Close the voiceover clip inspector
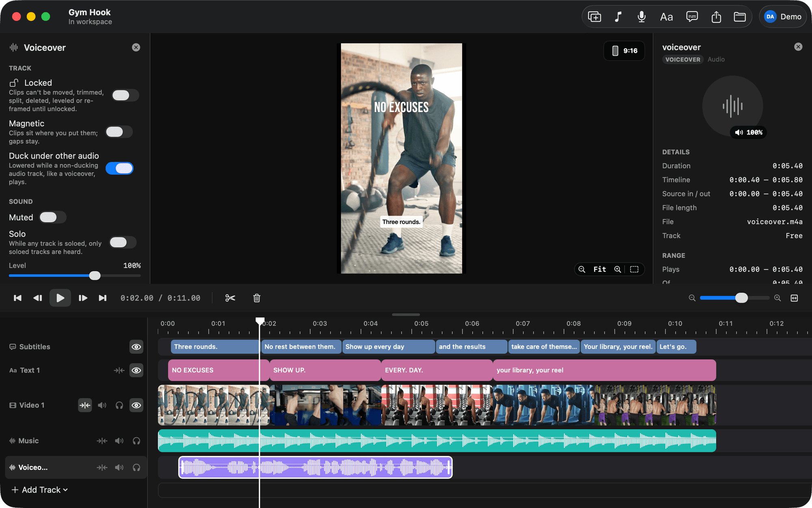Viewport: 812px width, 508px height. 798,47
